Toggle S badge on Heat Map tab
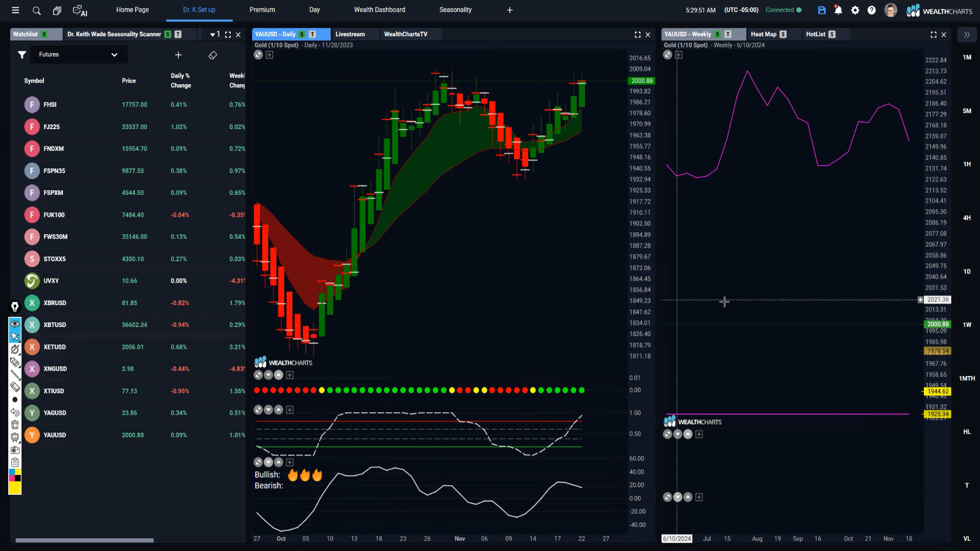This screenshot has height=551, width=980. (x=783, y=34)
